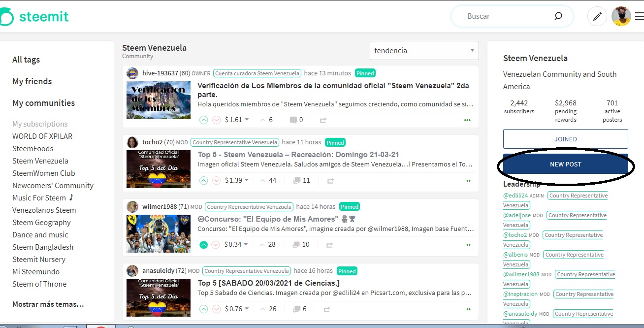Upvote the Top 5 Recreación post
Viewport: 644px width, 328px height.
(x=204, y=180)
